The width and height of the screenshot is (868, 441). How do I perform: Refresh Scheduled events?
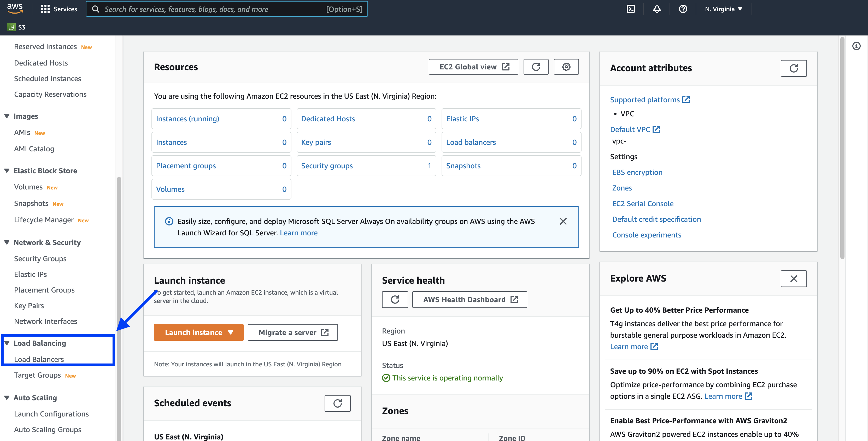(337, 403)
